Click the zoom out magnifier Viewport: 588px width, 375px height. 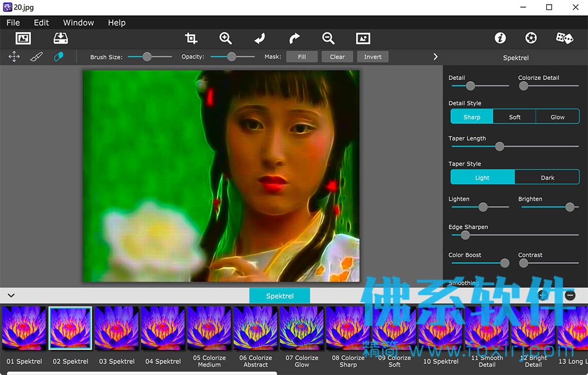[328, 38]
